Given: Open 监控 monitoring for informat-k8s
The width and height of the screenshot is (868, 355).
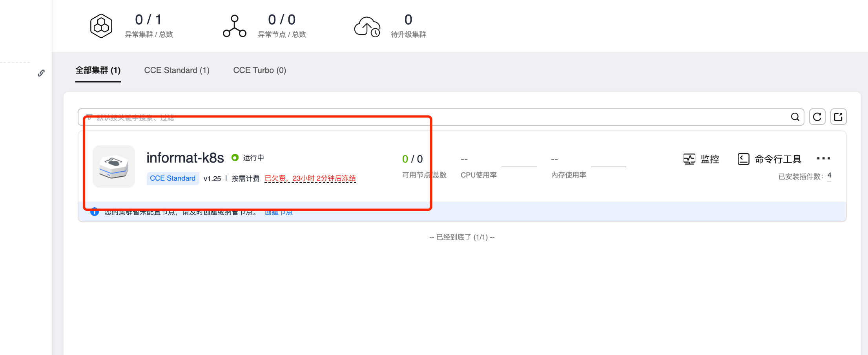Looking at the screenshot, I should (x=701, y=159).
